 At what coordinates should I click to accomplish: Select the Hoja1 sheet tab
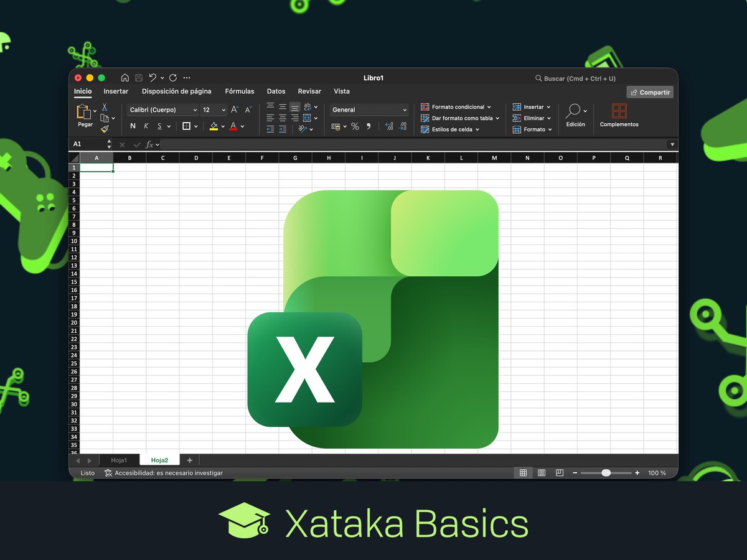(119, 460)
